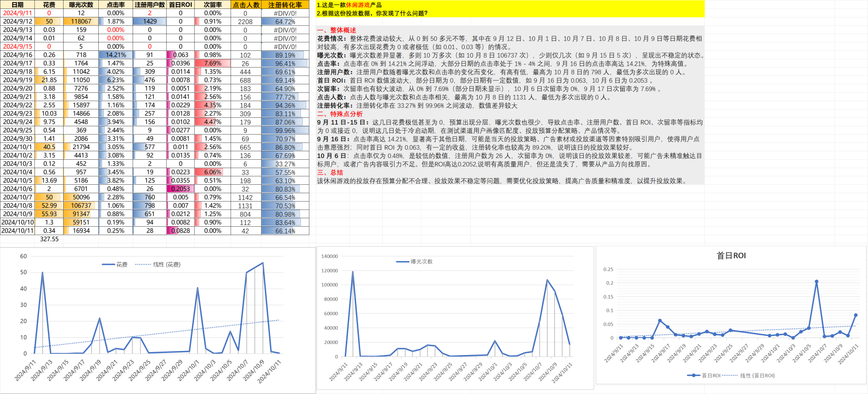Click the 点击人数 cell showing 2208

pyautogui.click(x=245, y=22)
